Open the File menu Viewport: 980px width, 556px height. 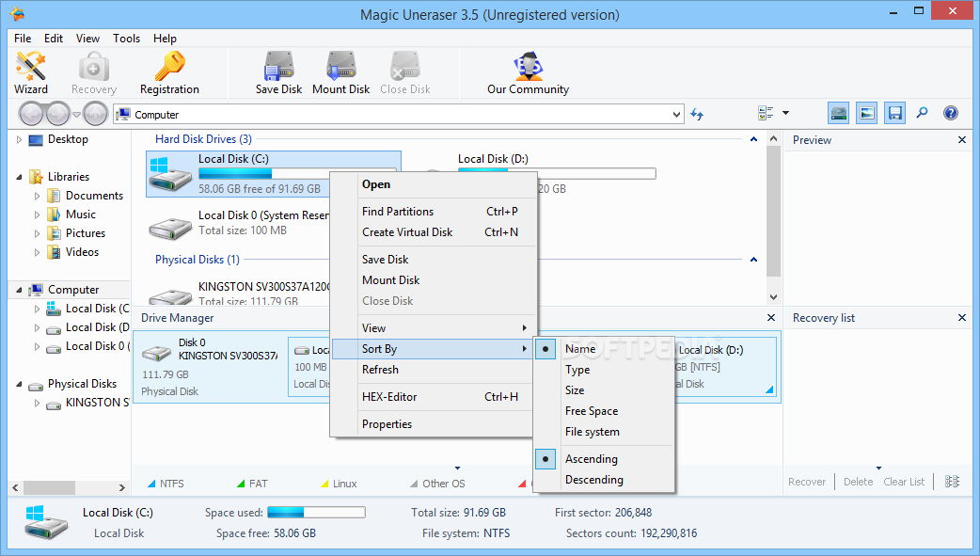click(23, 39)
